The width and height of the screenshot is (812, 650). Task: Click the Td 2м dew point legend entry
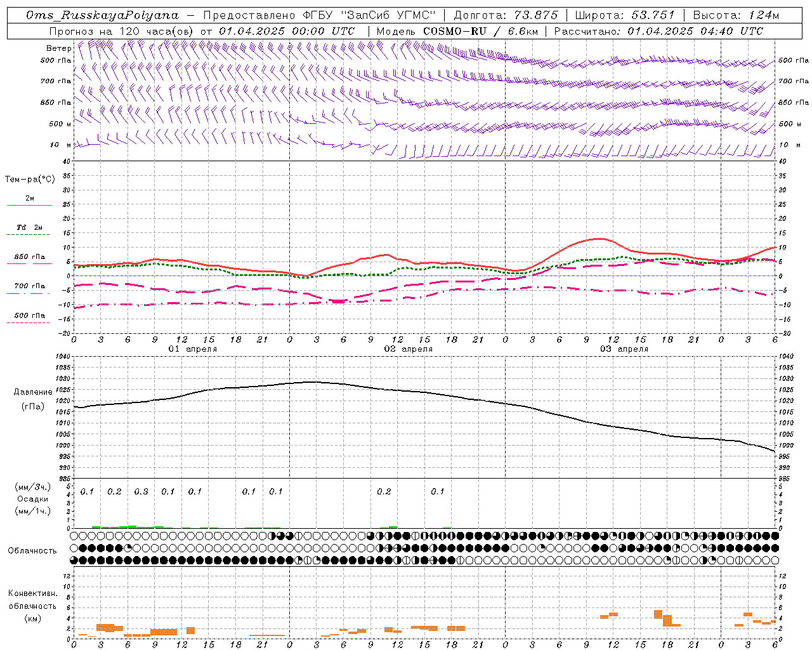29,227
